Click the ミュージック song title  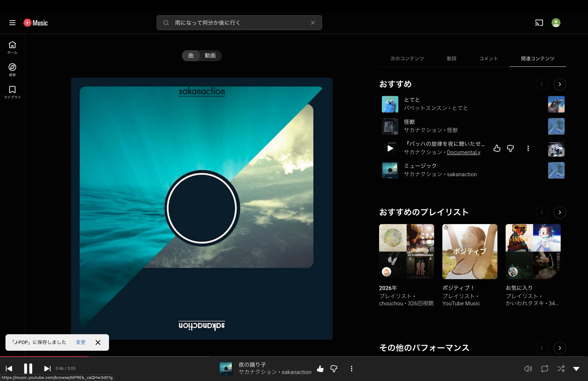tap(420, 166)
